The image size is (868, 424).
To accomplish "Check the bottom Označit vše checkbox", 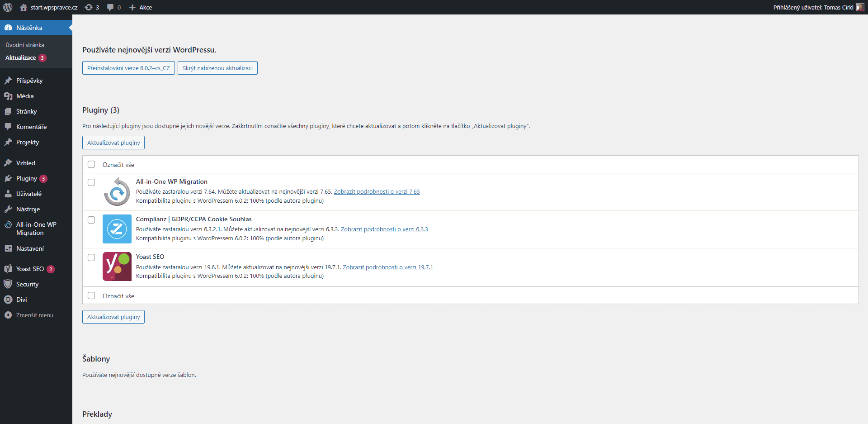I will (91, 295).
